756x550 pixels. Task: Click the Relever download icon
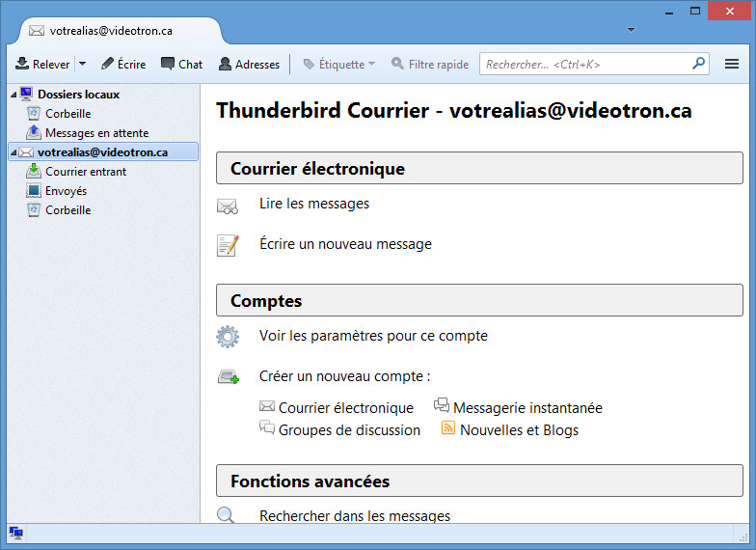(21, 64)
